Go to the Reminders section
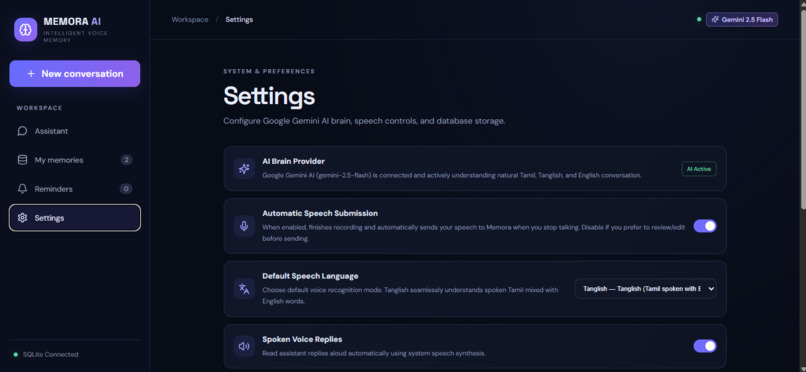Screen dimensions: 806x372 click(x=75, y=189)
